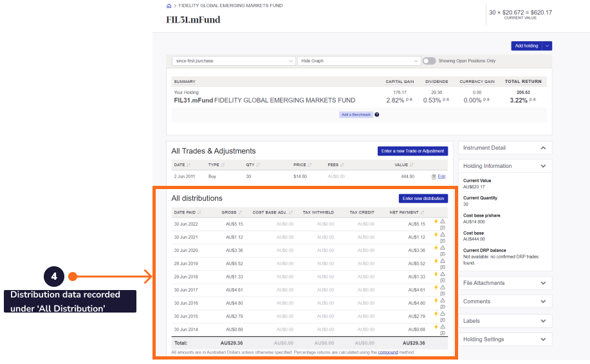
Task: Click warning triangle in 29 Jun 2018 row
Action: point(443,274)
